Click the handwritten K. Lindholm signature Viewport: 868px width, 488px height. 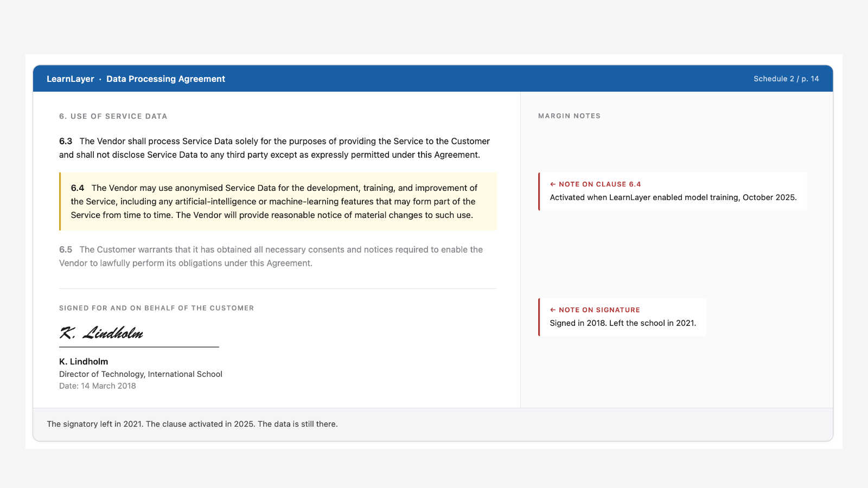pos(101,333)
